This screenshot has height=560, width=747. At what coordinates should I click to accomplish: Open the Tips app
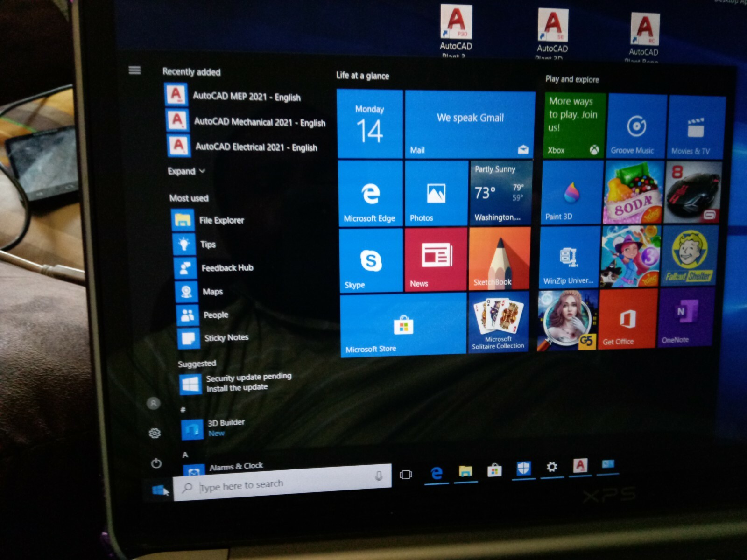pos(195,244)
